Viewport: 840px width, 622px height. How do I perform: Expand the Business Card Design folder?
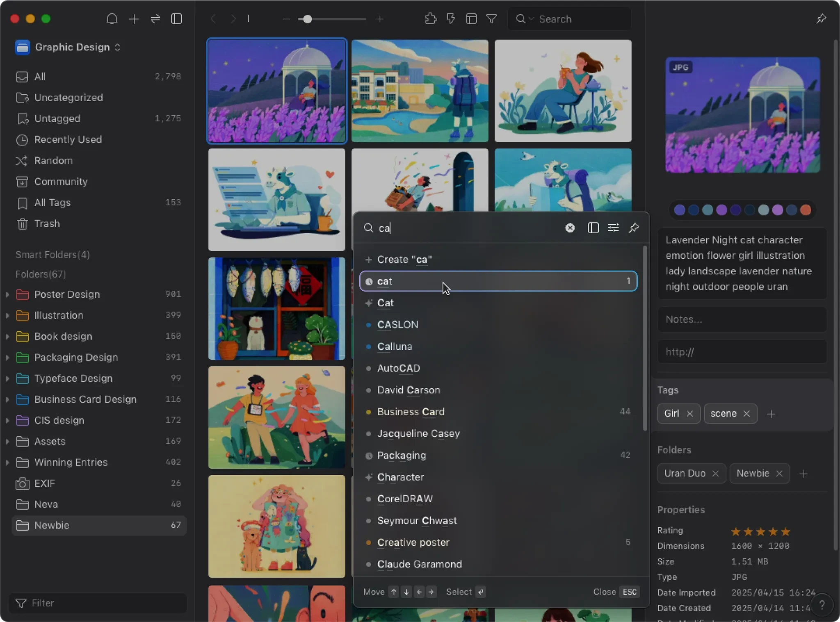7,399
